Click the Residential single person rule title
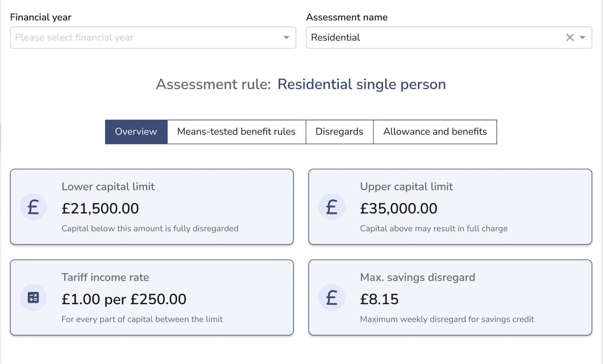The height and width of the screenshot is (364, 603). (361, 84)
